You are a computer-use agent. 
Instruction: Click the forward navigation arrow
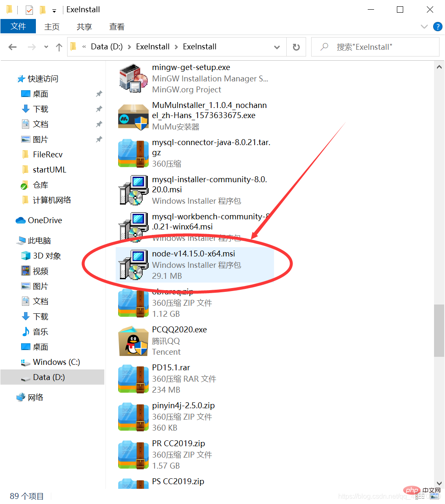coord(32,47)
